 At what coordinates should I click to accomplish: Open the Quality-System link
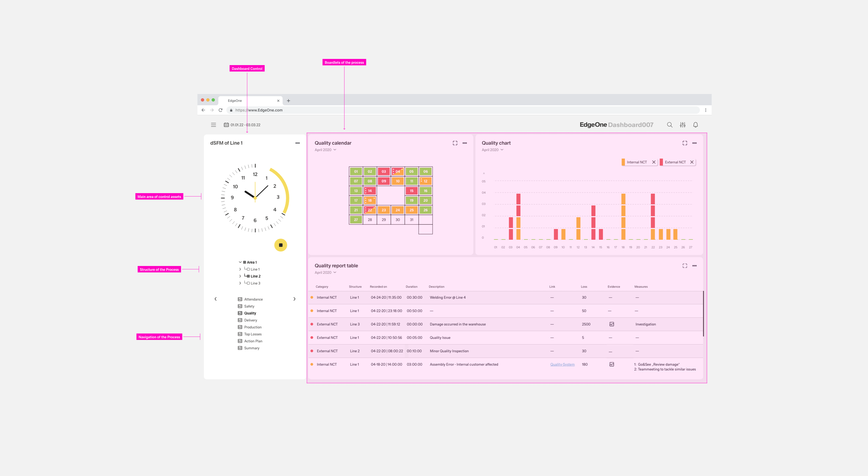pyautogui.click(x=562, y=364)
